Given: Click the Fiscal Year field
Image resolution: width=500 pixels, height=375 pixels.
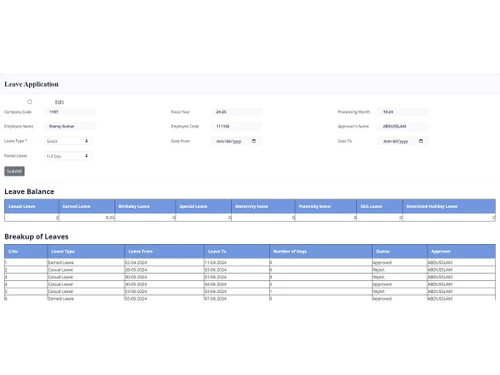Looking at the screenshot, I should click(x=236, y=112).
